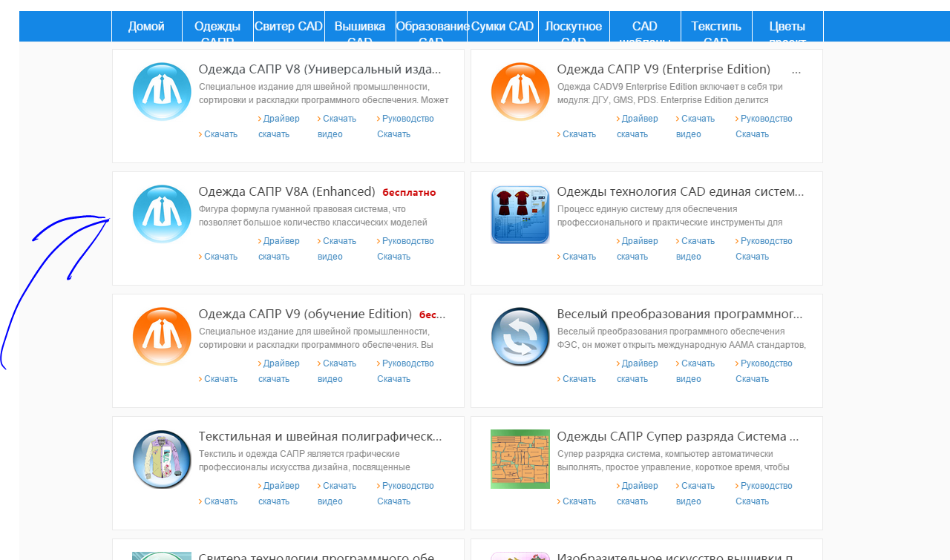Click Драйвер скачать for Супер разряда Система
Image resolution: width=950 pixels, height=560 pixels.
point(638,493)
